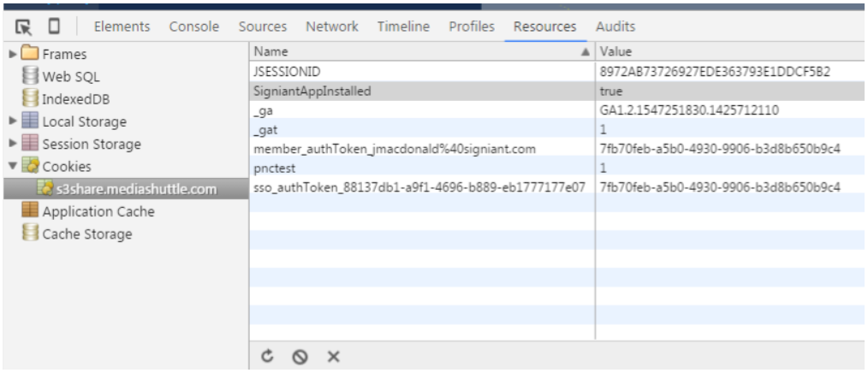Select the pnctest cookie row

[557, 168]
